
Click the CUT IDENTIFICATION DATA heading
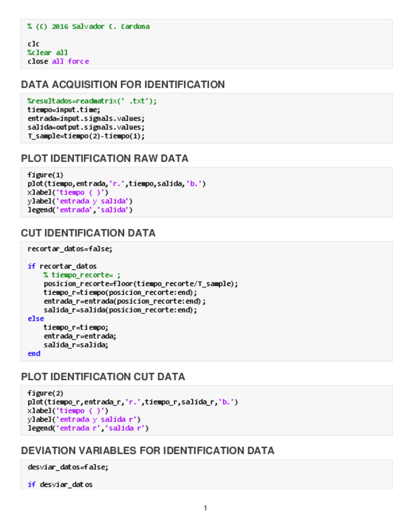(88, 233)
